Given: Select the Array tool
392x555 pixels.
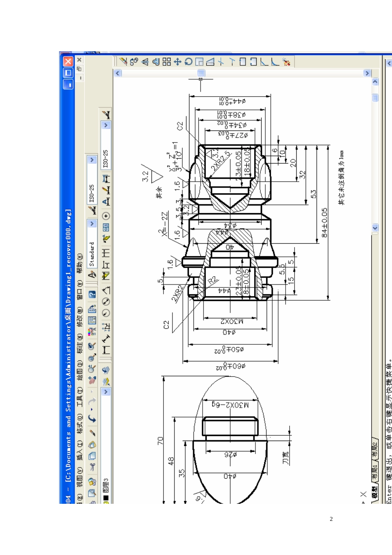Looking at the screenshot, I should click(167, 62).
